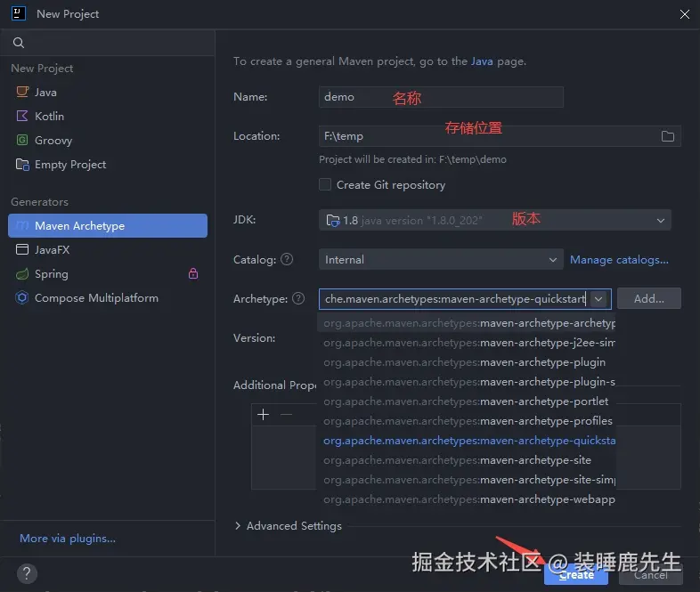Click the IntelliJ IDEA logo icon
This screenshot has width=700, height=592.
pos(19,13)
